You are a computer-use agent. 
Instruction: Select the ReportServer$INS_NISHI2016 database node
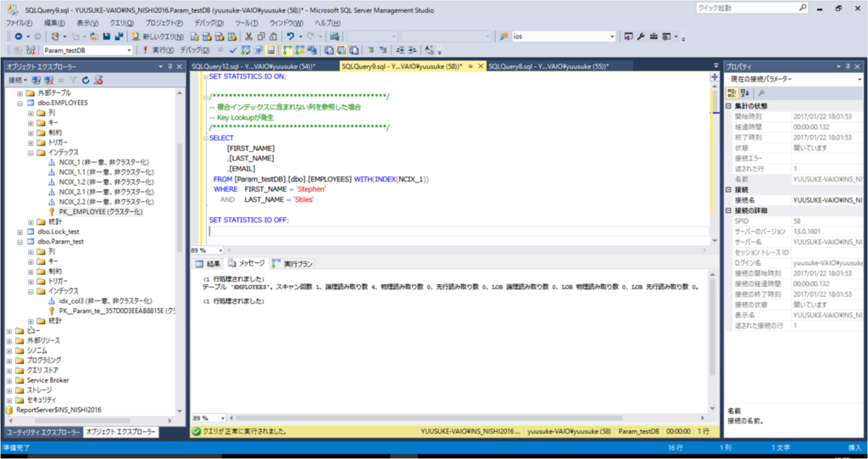pos(53,411)
